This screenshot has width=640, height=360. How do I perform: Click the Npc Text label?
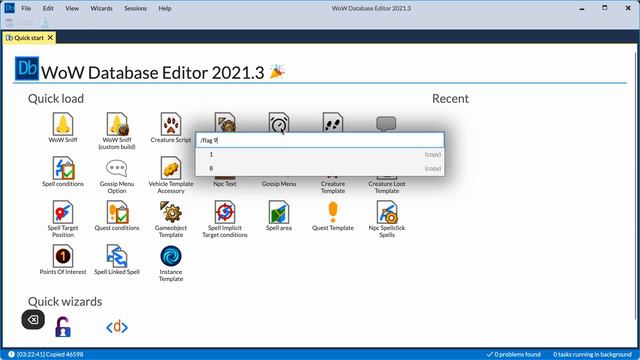coord(225,184)
